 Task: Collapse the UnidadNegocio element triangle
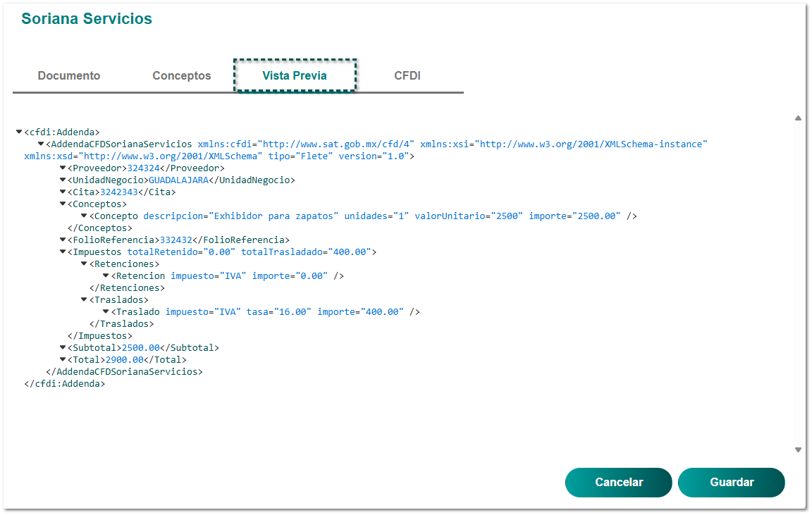63,180
